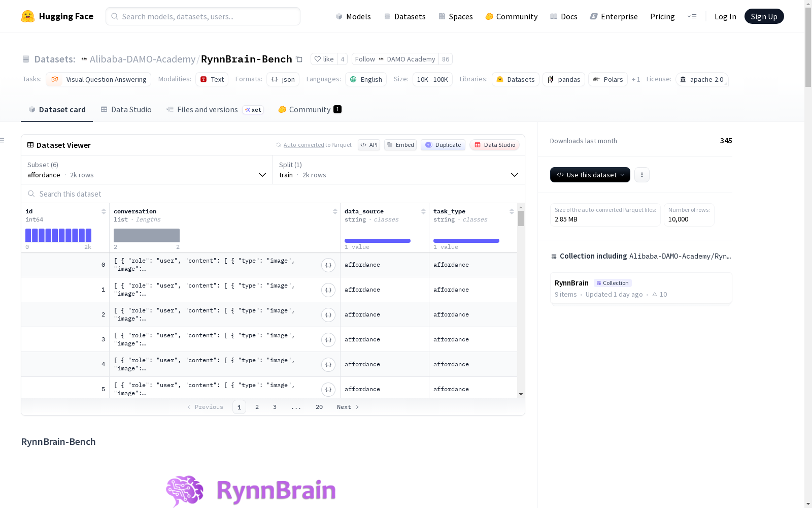The width and height of the screenshot is (812, 508).
Task: Click Log In
Action: 725,16
